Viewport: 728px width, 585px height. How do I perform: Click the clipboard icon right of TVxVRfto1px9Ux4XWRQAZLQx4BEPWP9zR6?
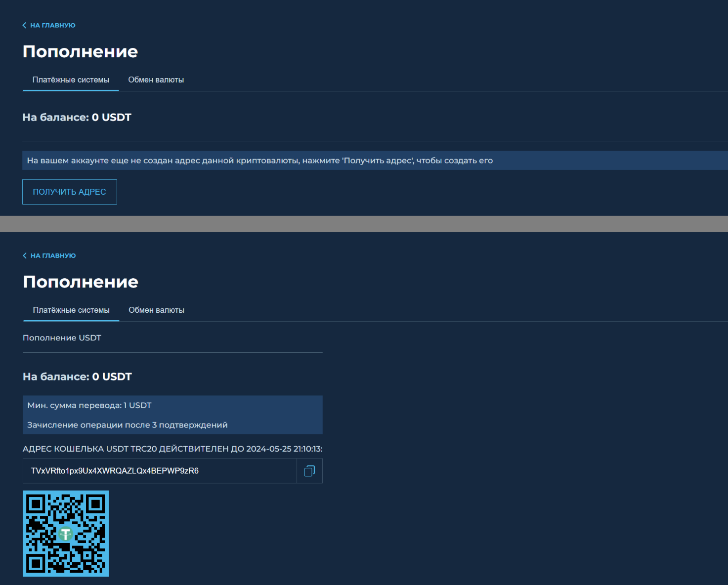[x=309, y=470]
